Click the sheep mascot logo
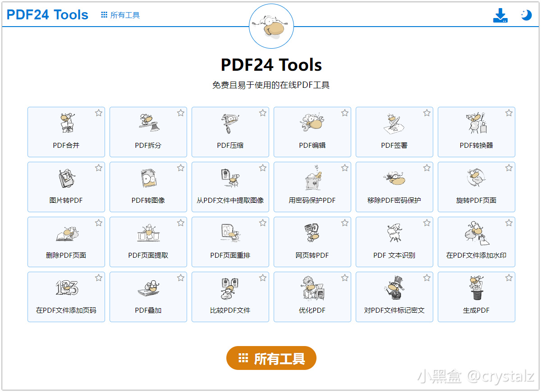The image size is (541, 392). pyautogui.click(x=271, y=26)
